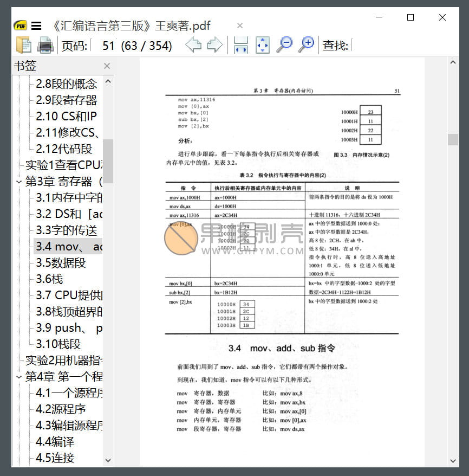The width and height of the screenshot is (469, 476).
Task: Open bookmark 3.2 DS和
Action: pyautogui.click(x=69, y=214)
